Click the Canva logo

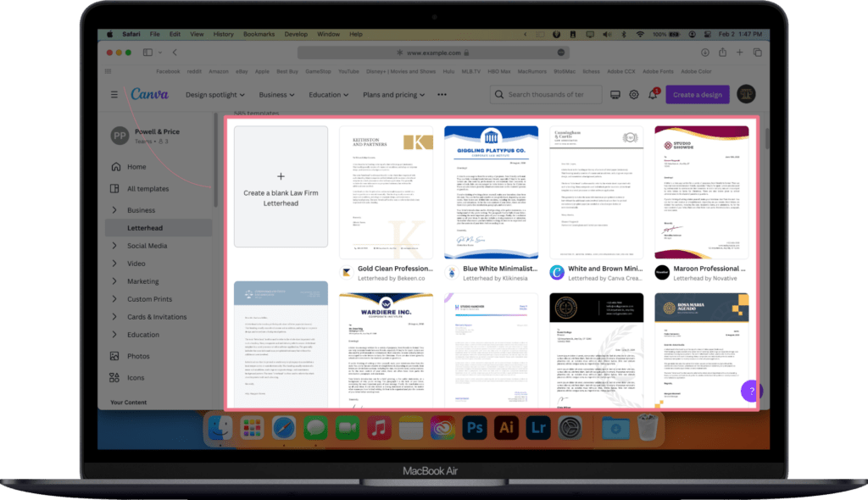pos(149,94)
